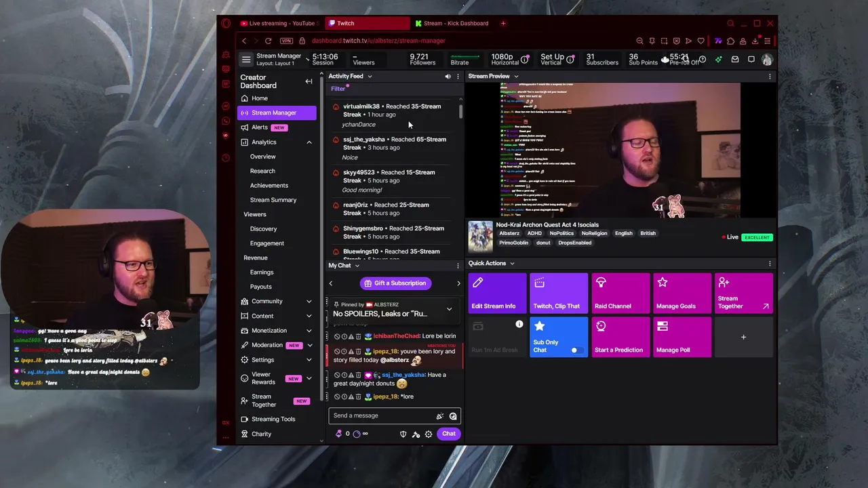Show next chat banner with right arrow
The width and height of the screenshot is (868, 488).
tap(458, 283)
